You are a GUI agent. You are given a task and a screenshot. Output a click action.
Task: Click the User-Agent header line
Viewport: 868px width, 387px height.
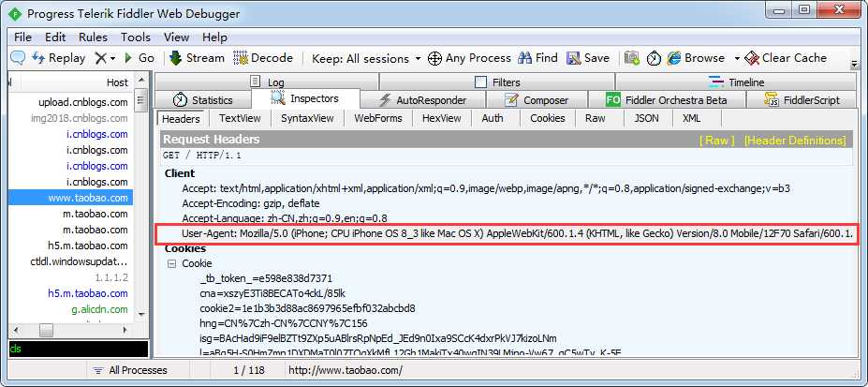[517, 234]
